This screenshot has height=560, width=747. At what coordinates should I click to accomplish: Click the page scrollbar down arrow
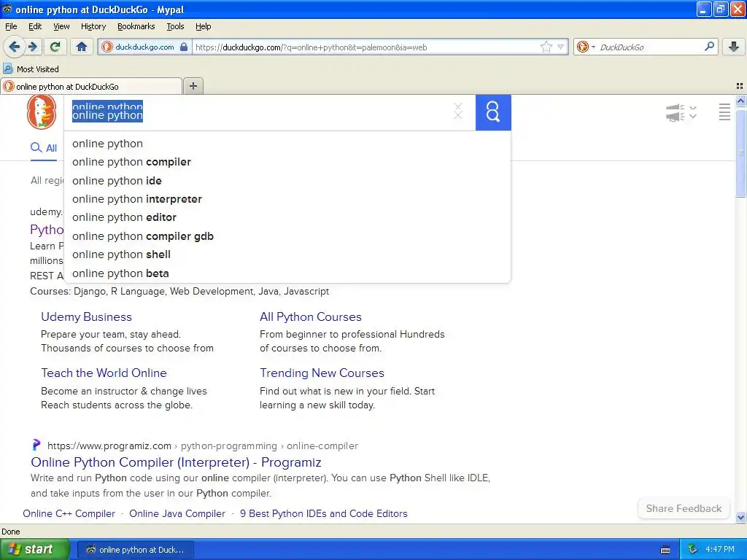(740, 517)
